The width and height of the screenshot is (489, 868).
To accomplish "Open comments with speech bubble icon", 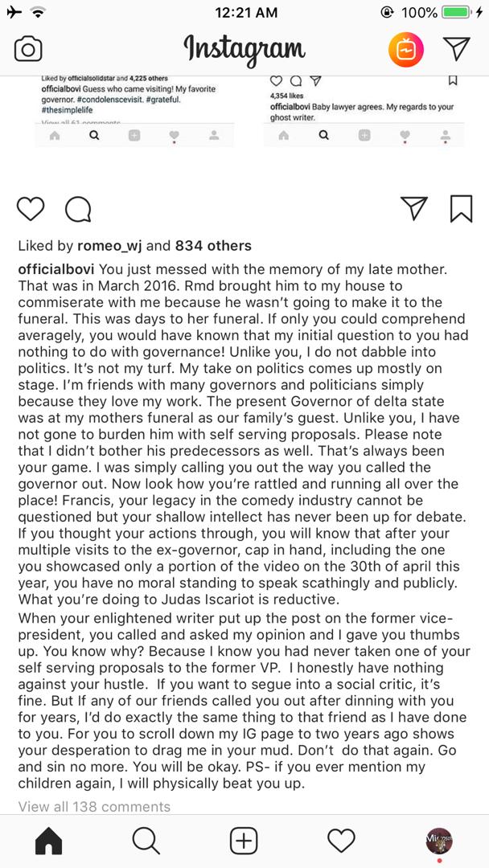I will (x=78, y=209).
